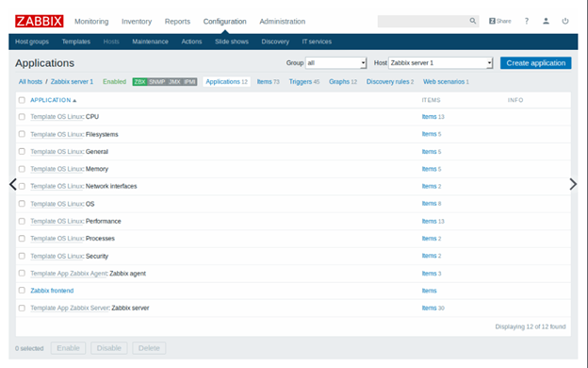Screen dimensions: 588x368
Task: Go to previous slide with left arrow
Action: 13,184
